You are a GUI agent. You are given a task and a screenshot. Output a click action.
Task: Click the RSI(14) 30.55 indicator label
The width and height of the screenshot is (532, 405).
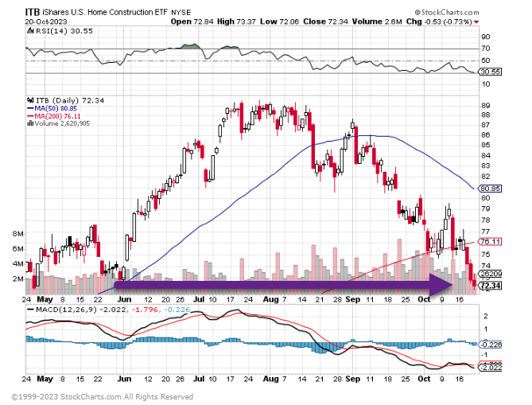64,31
